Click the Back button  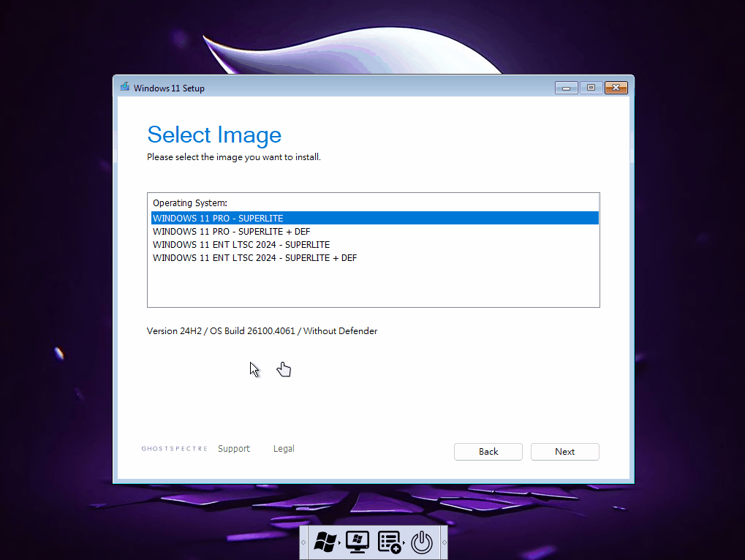(x=488, y=452)
